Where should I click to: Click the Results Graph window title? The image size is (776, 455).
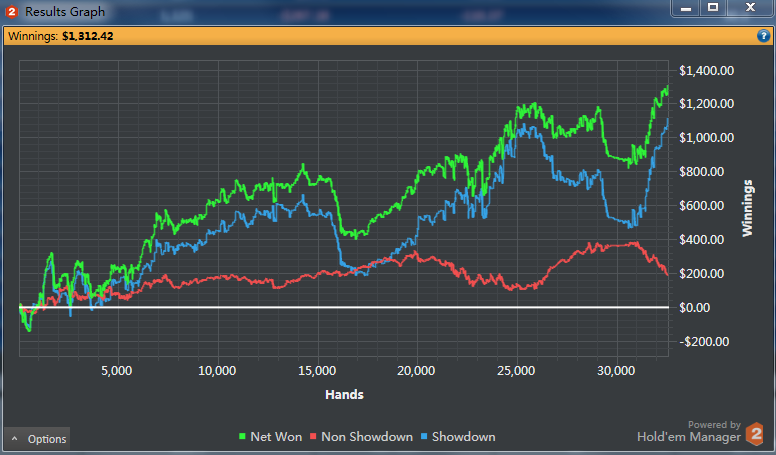point(67,12)
